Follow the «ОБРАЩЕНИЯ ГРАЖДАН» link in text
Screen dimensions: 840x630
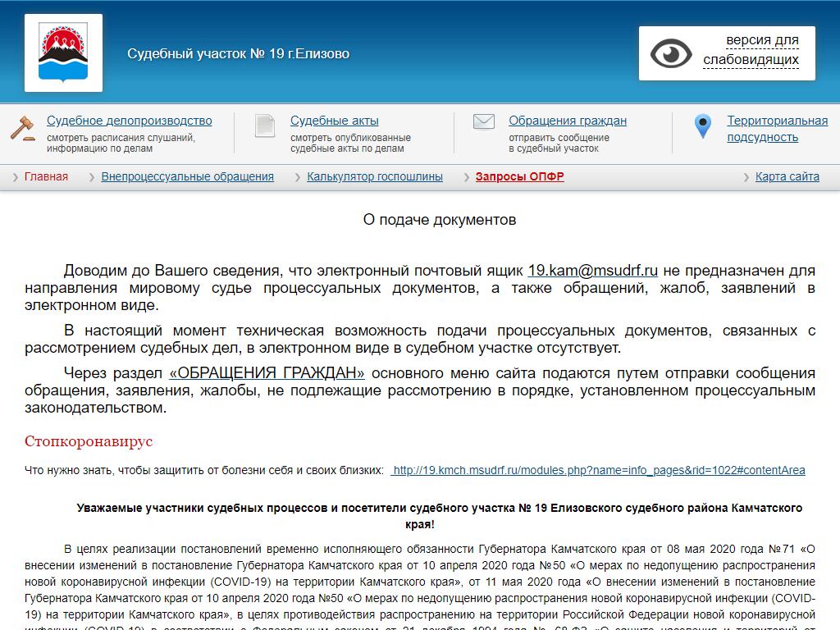point(267,372)
